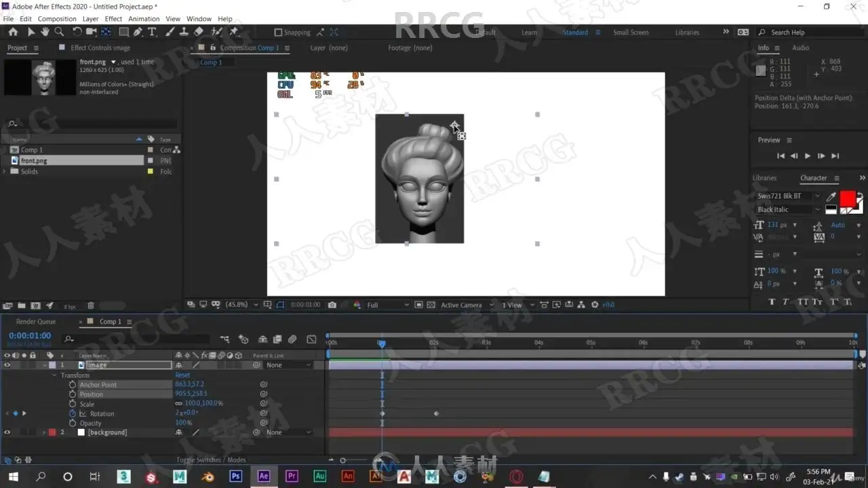This screenshot has height=488, width=868.
Task: Toggle the Position stopwatch
Action: 73,394
